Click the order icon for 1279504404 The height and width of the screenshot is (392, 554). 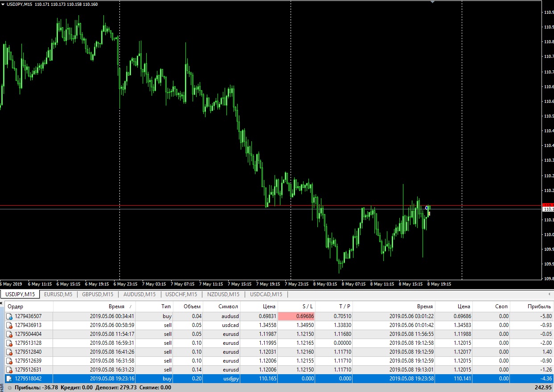click(9, 334)
